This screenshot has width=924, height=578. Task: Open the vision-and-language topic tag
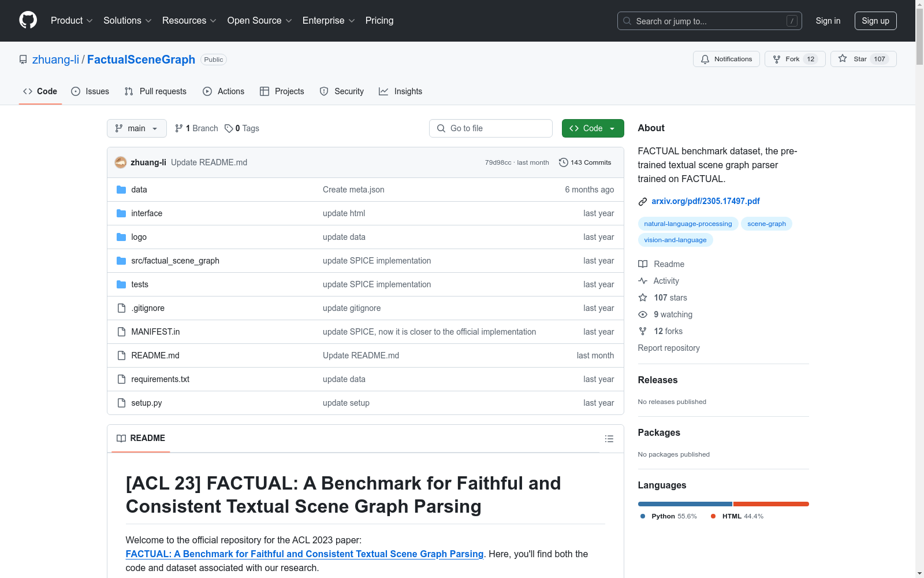(x=675, y=240)
